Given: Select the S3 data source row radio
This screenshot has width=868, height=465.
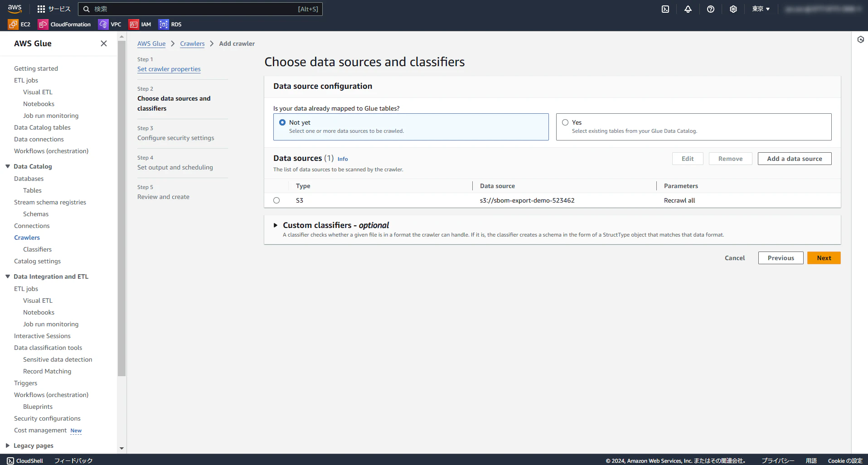Looking at the screenshot, I should (x=276, y=200).
